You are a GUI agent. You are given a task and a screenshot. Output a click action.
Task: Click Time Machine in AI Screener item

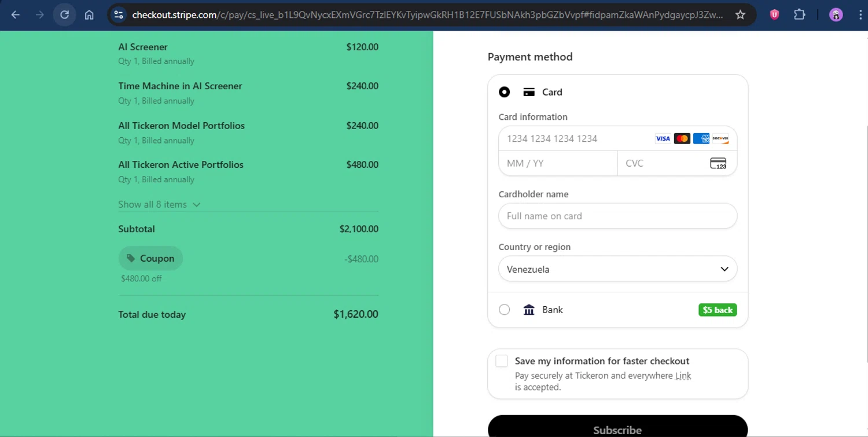[180, 86]
